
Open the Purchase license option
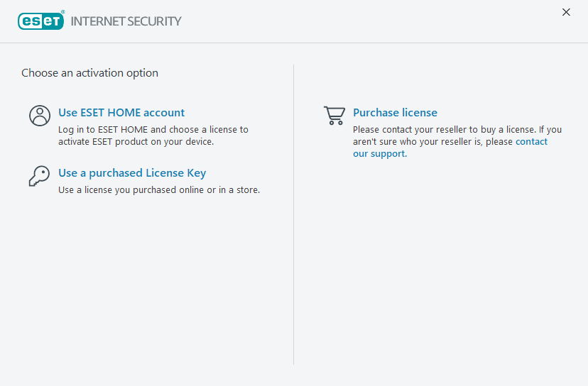click(395, 113)
